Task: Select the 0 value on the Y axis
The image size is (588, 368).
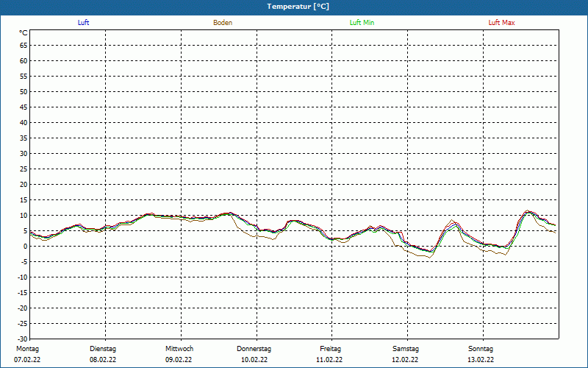Action: click(x=26, y=247)
